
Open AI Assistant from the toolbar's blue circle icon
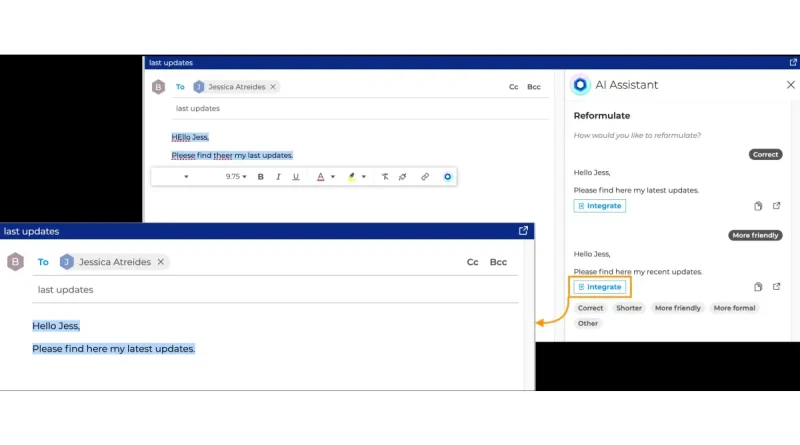(447, 177)
